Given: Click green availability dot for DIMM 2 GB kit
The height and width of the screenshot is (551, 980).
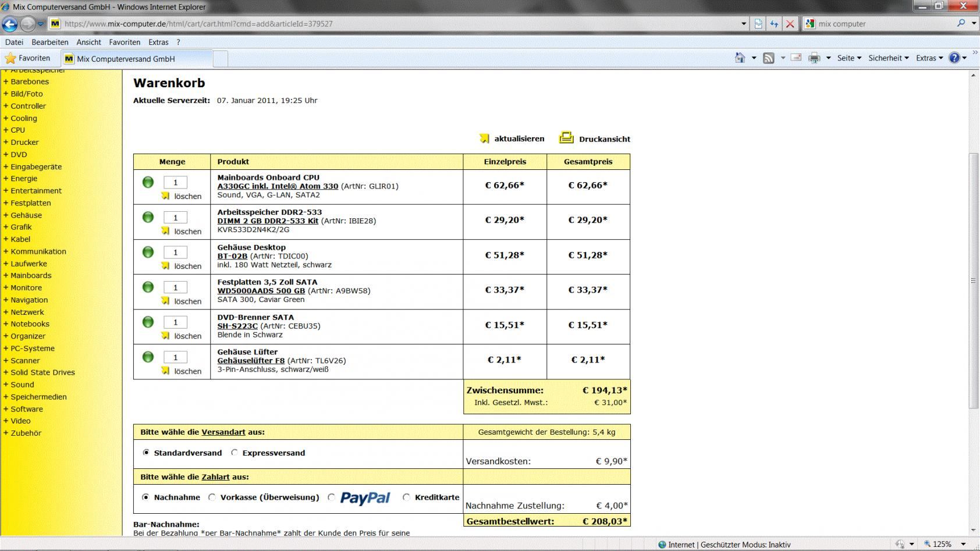Looking at the screenshot, I should [148, 217].
